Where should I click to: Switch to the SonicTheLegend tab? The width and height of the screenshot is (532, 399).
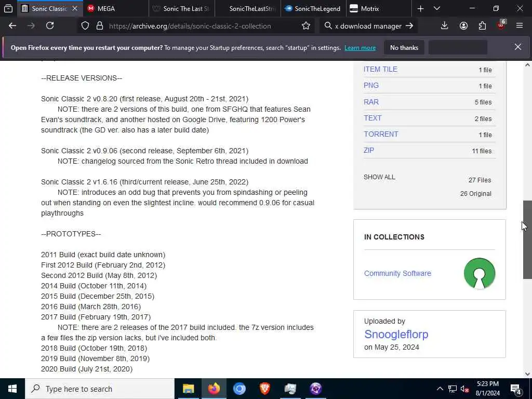314,9
